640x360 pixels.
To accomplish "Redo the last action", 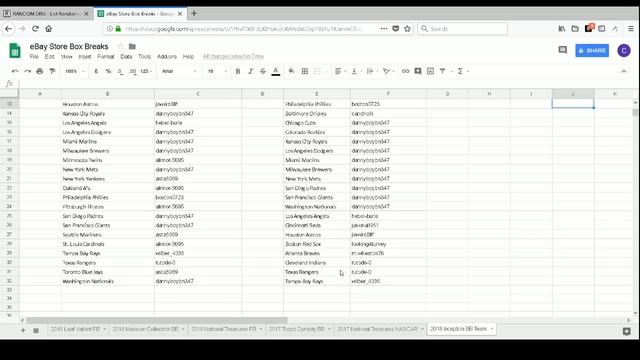I will pos(27,71).
